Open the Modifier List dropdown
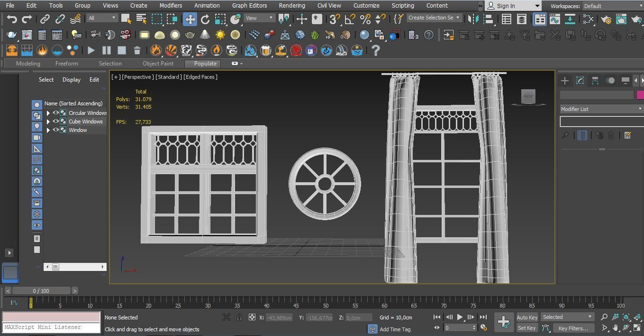This screenshot has width=644, height=336. 601,109
